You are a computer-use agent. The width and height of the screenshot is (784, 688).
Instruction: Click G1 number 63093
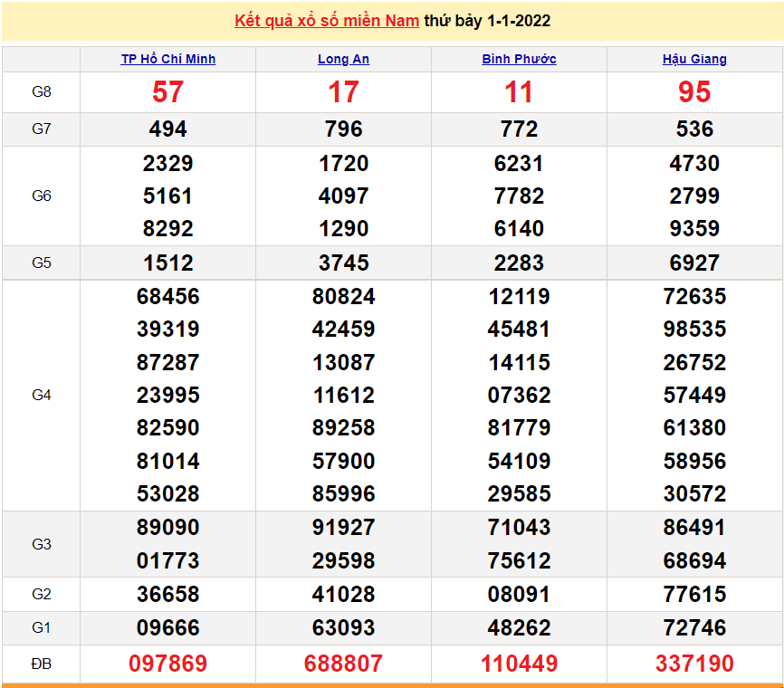(x=343, y=628)
